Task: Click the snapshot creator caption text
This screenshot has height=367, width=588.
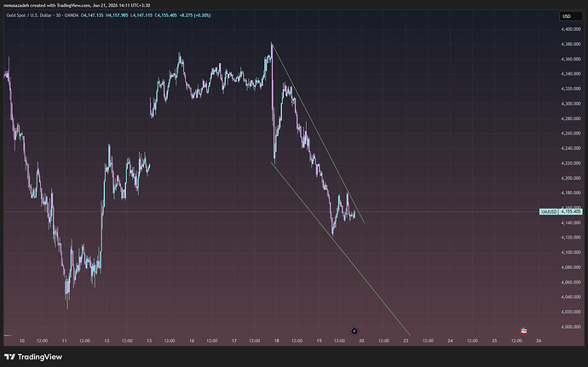Action: pos(77,5)
